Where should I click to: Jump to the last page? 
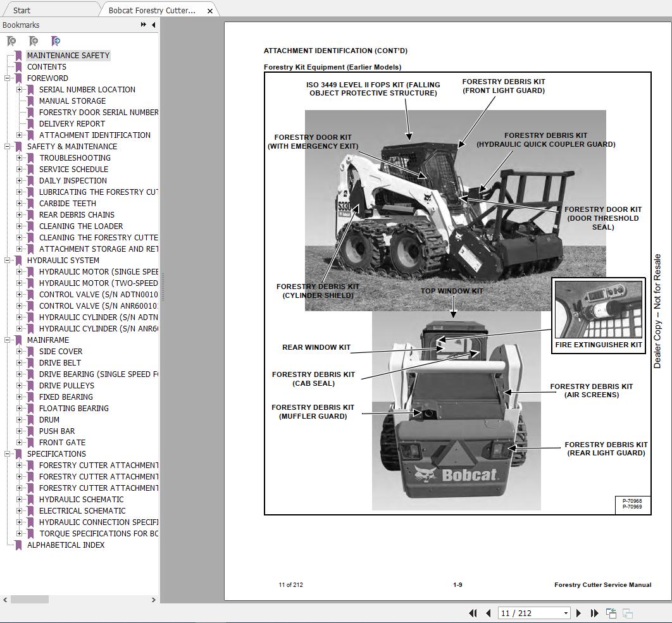(593, 613)
